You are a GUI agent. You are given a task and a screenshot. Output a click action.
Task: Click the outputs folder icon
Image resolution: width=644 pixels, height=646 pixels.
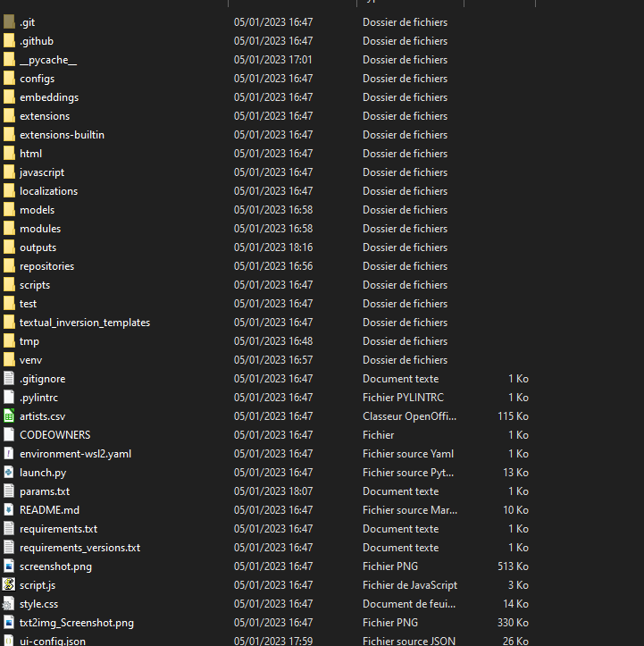coord(9,247)
